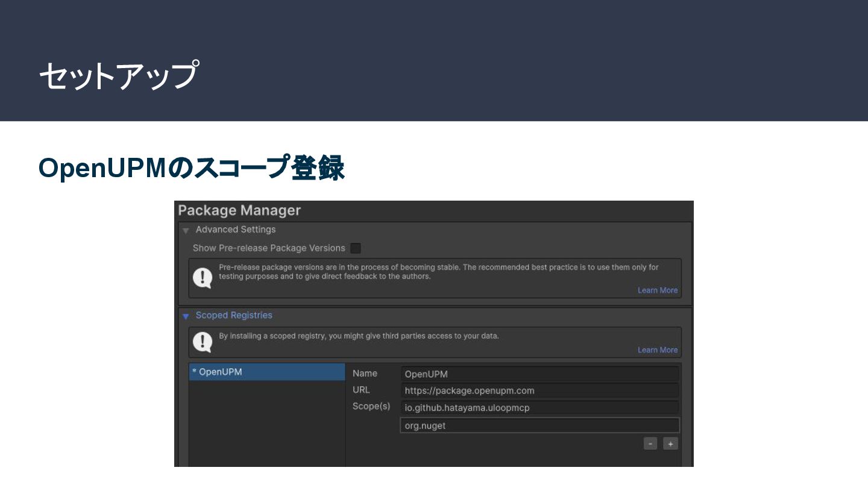Click the Name field containing OpenUPM
The width and height of the screenshot is (868, 488).
[539, 374]
